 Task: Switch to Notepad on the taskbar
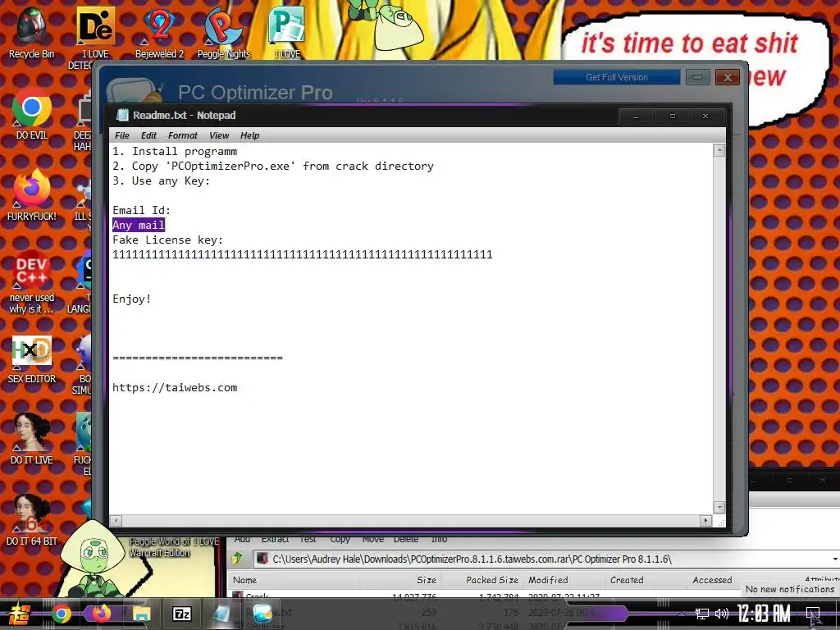point(221,614)
